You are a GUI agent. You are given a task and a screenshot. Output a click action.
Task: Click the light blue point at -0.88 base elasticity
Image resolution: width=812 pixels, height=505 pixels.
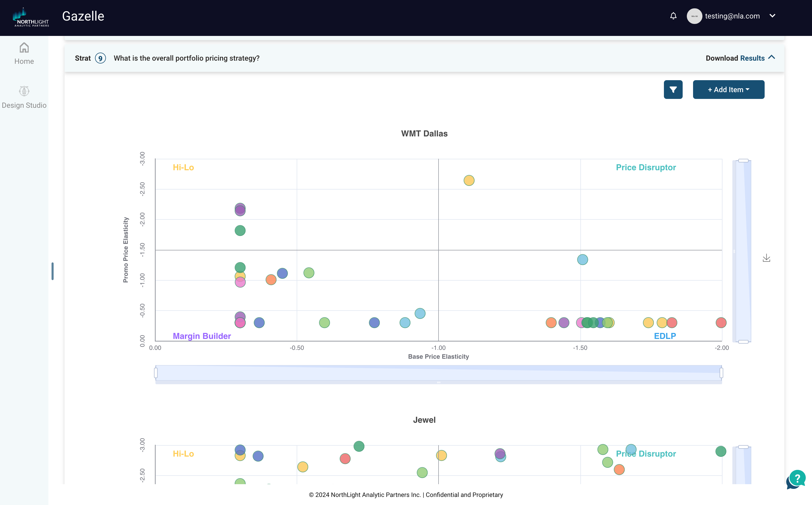click(x=405, y=323)
